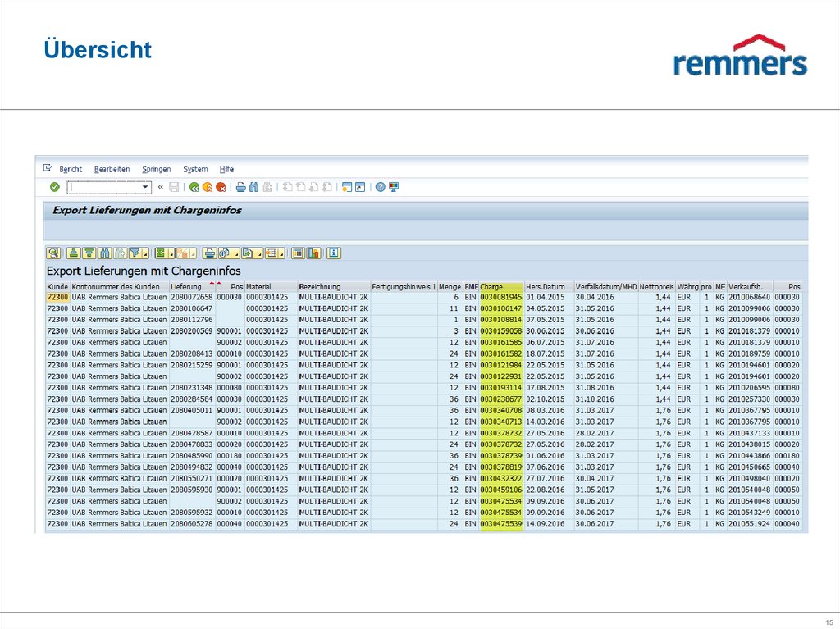Click the Details magnifier icon in list toolbar
The image size is (840, 629).
point(53,253)
